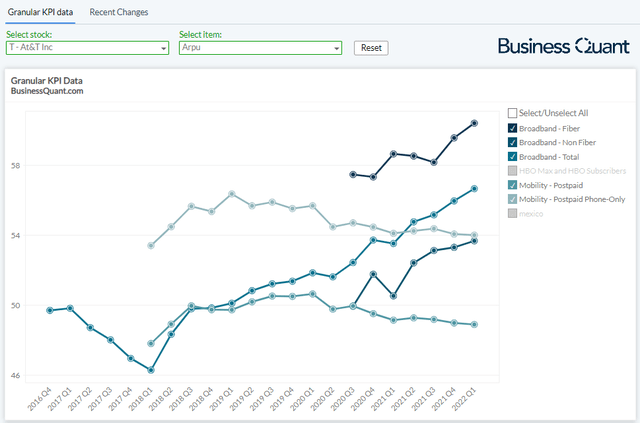
Task: Click the 54 y-axis label
Action: pyautogui.click(x=16, y=236)
